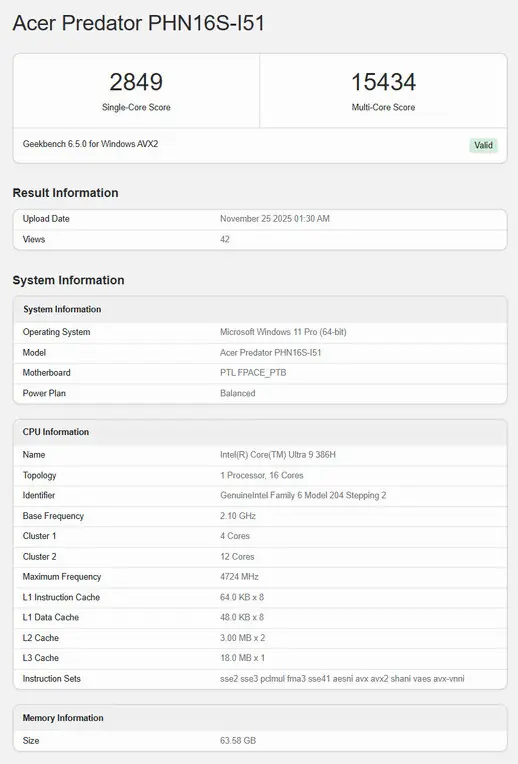Image resolution: width=518 pixels, height=764 pixels.
Task: Select the CPU name Intel Core Ultra 9 386H
Action: (x=278, y=455)
